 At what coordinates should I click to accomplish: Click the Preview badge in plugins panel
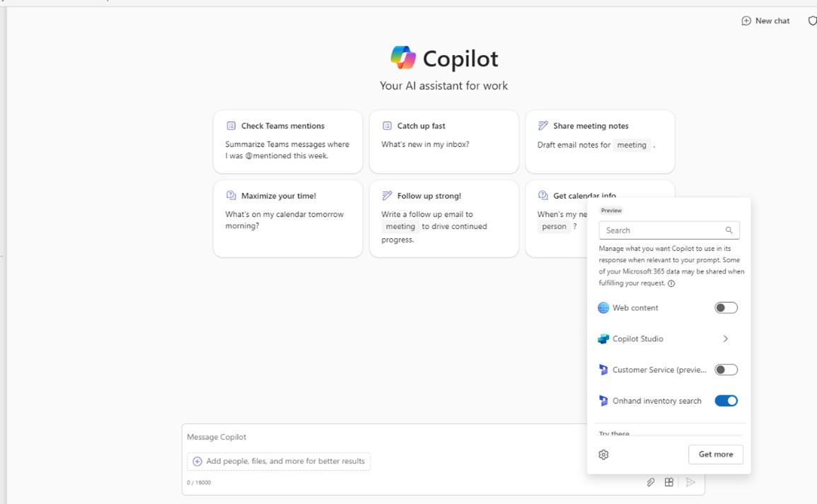tap(610, 211)
